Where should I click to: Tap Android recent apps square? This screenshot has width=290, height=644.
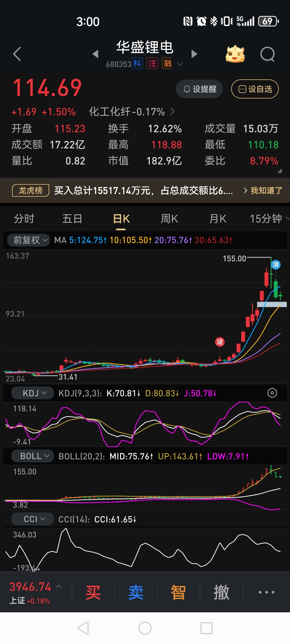206,628
